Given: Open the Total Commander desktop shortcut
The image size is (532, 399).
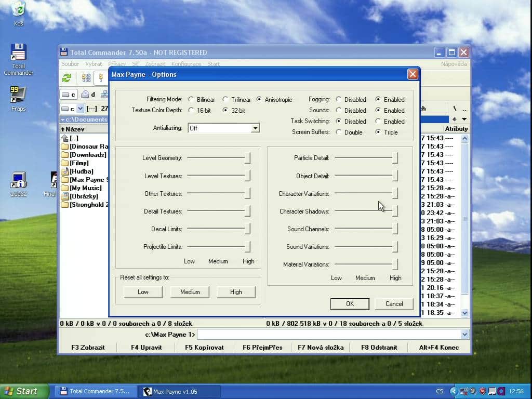Looking at the screenshot, I should pyautogui.click(x=18, y=59).
